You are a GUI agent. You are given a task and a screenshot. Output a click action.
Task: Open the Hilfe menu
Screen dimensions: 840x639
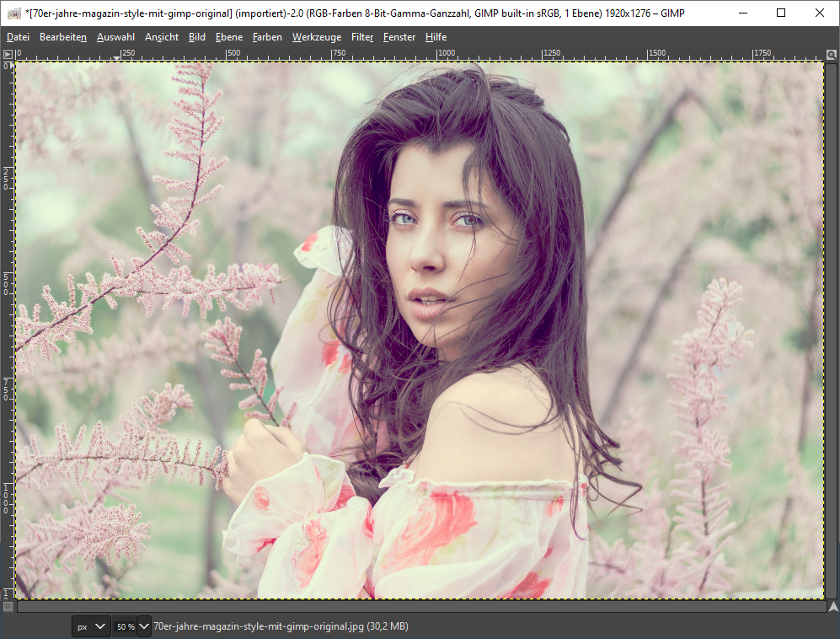436,37
